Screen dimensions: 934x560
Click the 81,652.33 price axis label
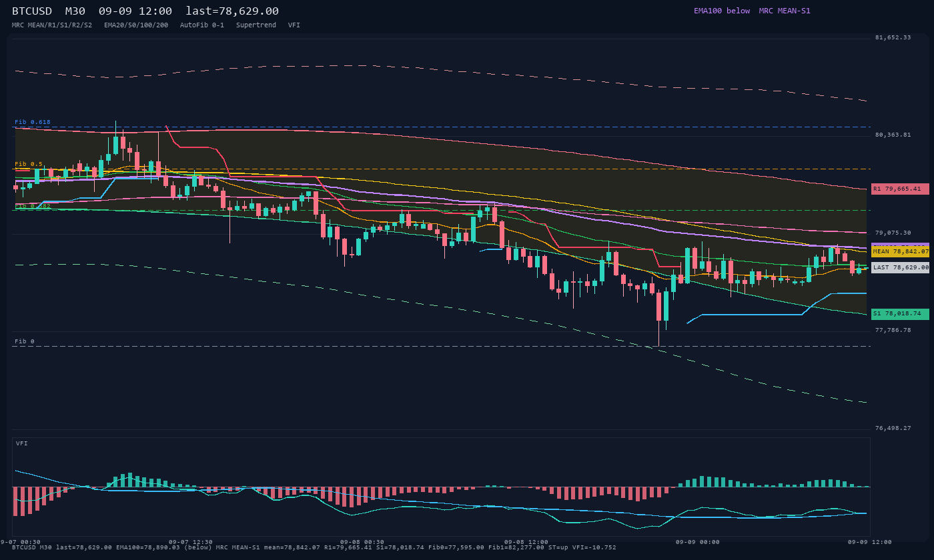click(x=893, y=37)
